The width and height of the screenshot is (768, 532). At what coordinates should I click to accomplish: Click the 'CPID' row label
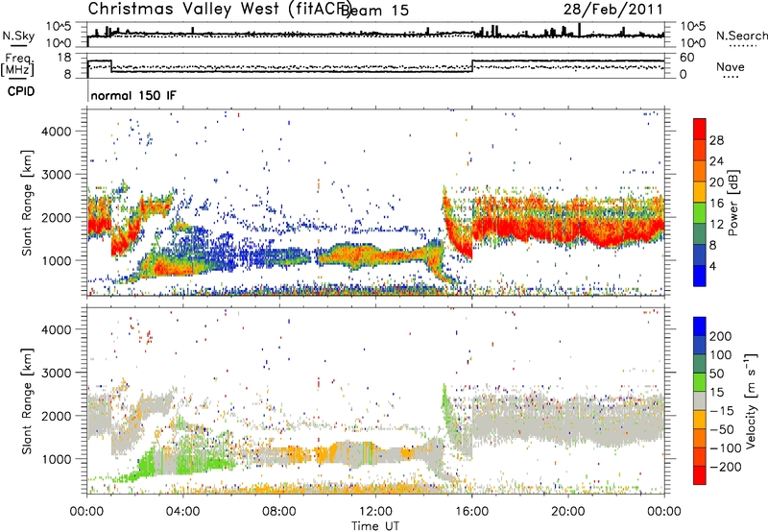click(x=21, y=91)
